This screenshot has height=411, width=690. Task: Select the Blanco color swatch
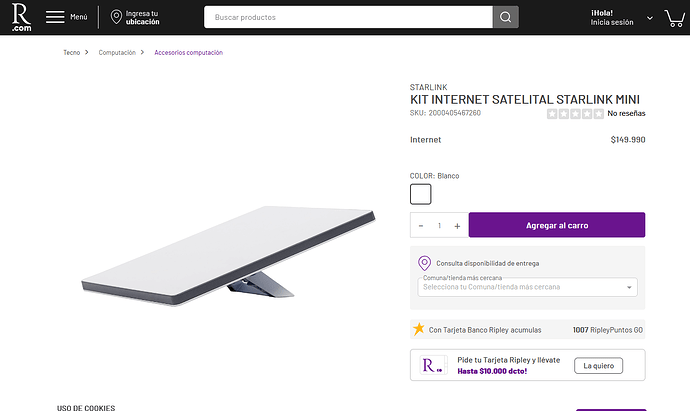coord(421,194)
